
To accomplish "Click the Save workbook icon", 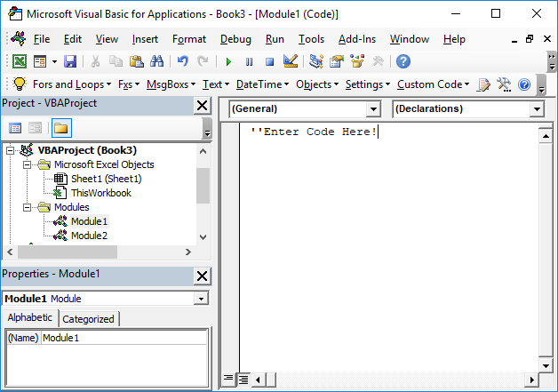I will click(70, 61).
